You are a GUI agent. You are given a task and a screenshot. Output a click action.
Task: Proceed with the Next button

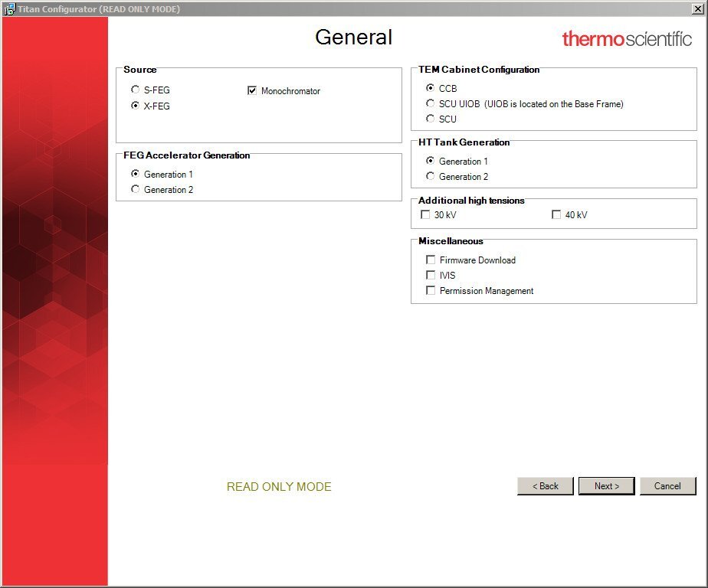tap(606, 486)
